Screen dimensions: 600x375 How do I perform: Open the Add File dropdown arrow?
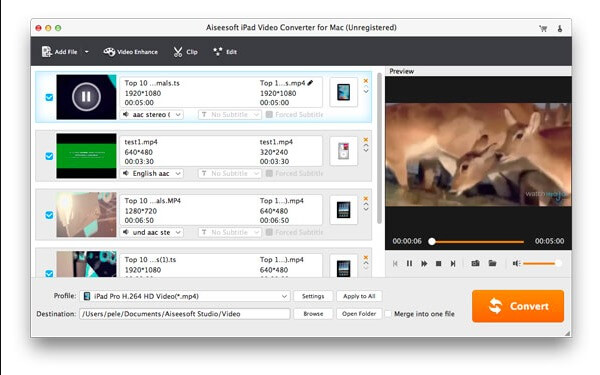[x=87, y=52]
